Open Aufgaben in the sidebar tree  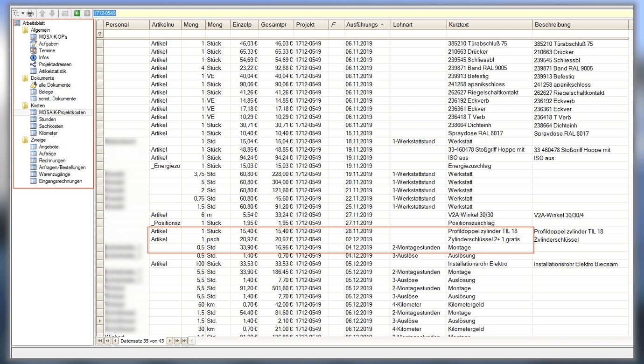coord(49,44)
